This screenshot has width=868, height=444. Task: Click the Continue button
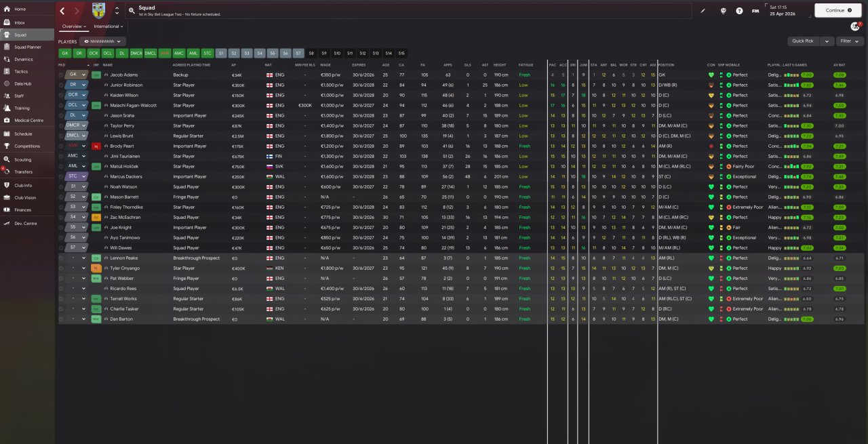tap(838, 10)
